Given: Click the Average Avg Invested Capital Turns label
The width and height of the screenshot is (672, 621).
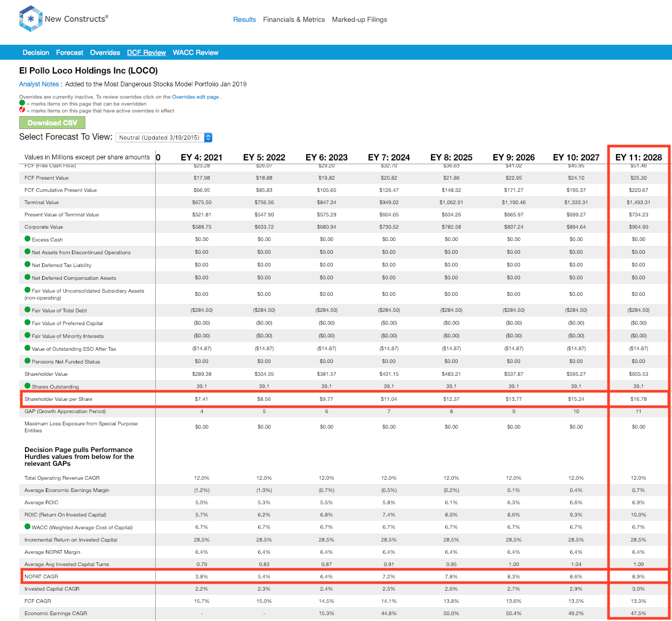Looking at the screenshot, I should pyautogui.click(x=67, y=564).
